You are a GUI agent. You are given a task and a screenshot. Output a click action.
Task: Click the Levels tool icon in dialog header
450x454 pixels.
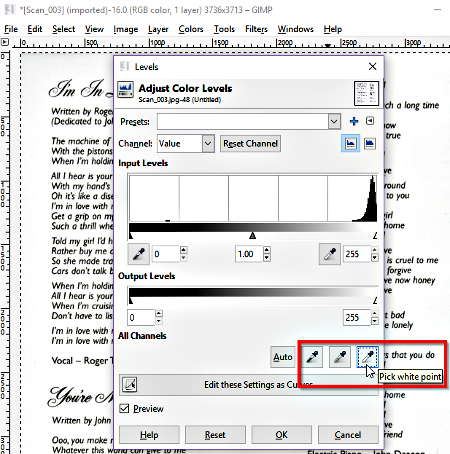[x=126, y=89]
